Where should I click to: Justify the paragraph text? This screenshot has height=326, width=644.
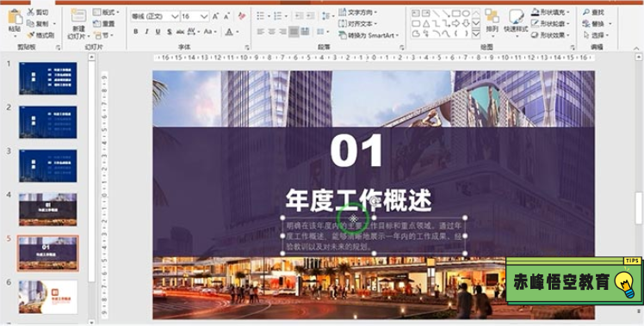294,32
